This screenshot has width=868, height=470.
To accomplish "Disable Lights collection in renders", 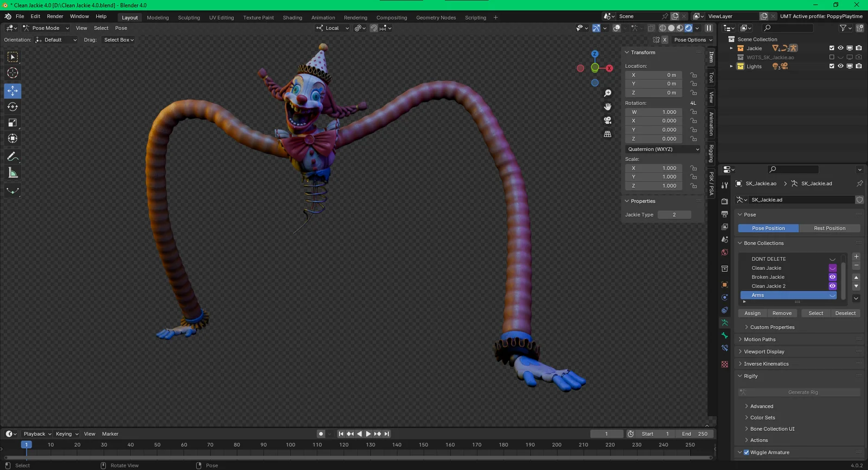I will [x=859, y=66].
